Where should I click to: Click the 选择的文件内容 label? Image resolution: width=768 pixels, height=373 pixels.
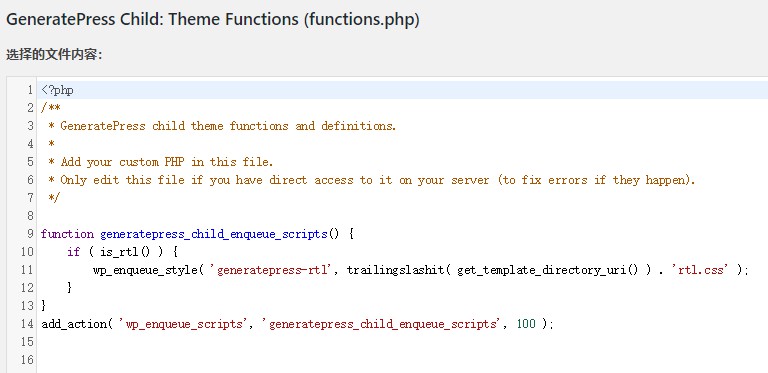54,55
